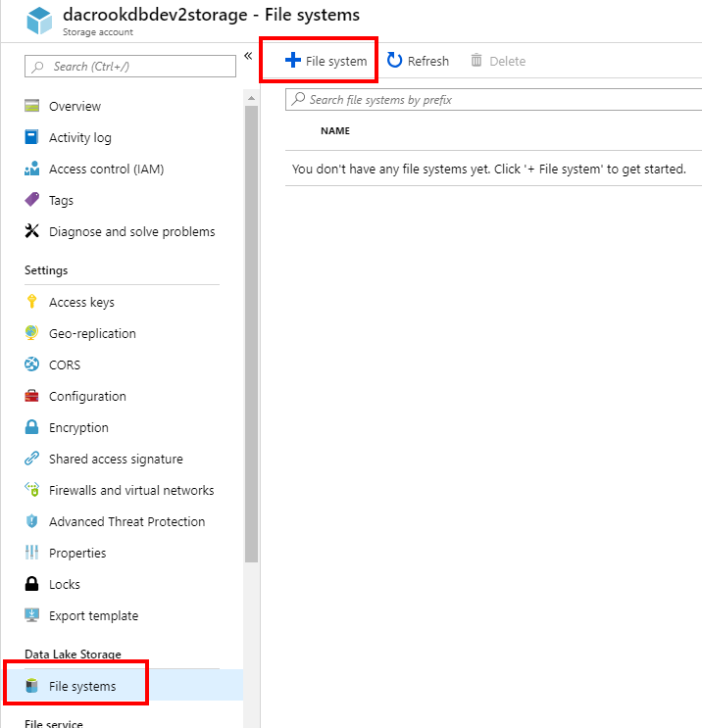Click the 'Storage account' subtitle text
The height and width of the screenshot is (728, 702).
[x=98, y=32]
